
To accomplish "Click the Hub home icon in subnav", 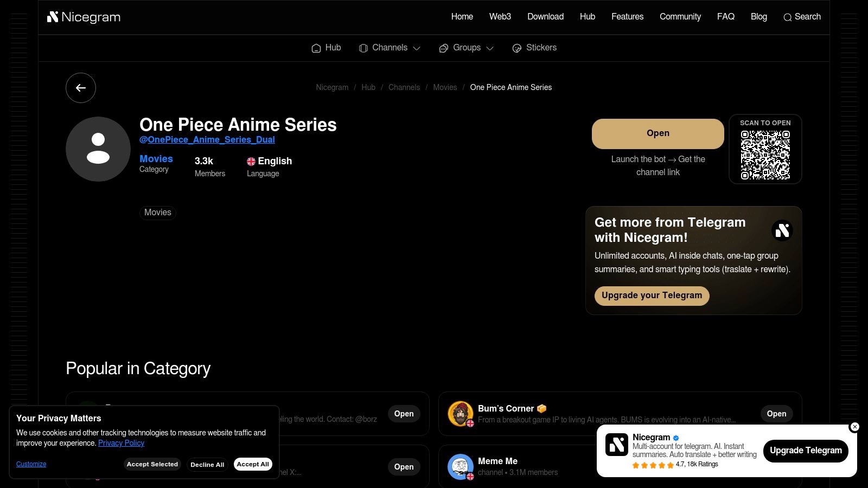I will pos(316,48).
